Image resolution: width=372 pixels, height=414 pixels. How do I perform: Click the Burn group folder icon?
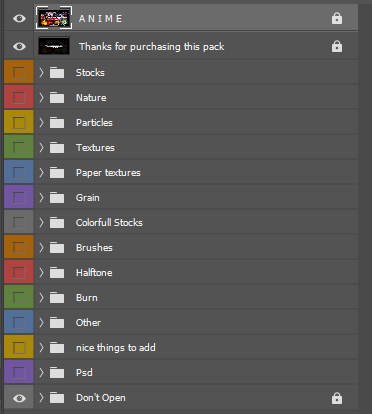click(57, 297)
